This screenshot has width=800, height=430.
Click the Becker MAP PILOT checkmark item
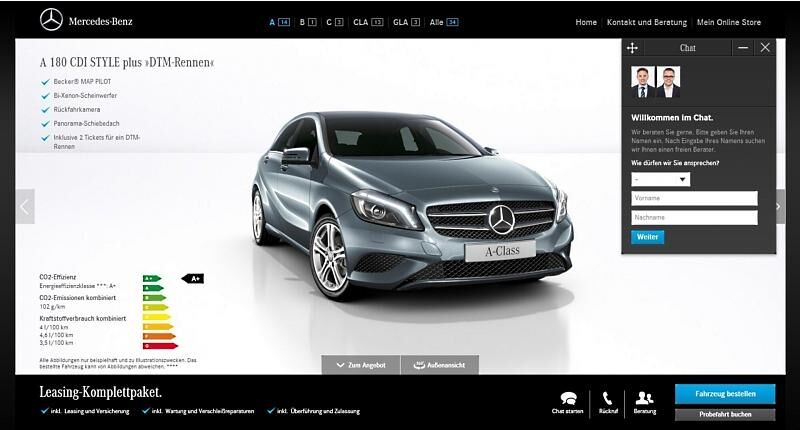77,82
